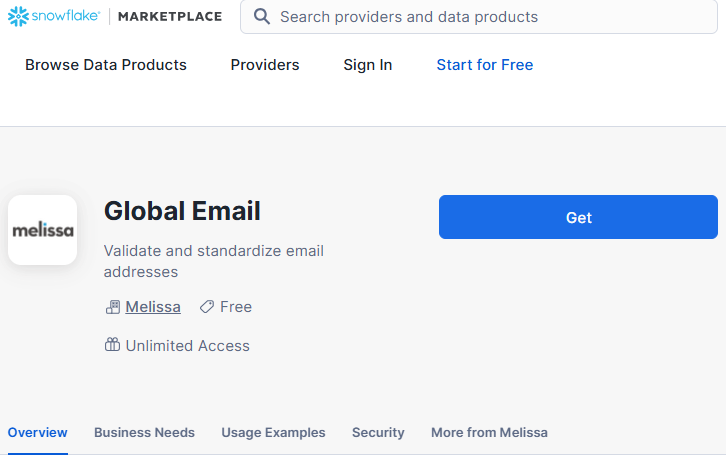This screenshot has height=458, width=726.
Task: Switch to the Business Needs tab
Action: coord(144,433)
